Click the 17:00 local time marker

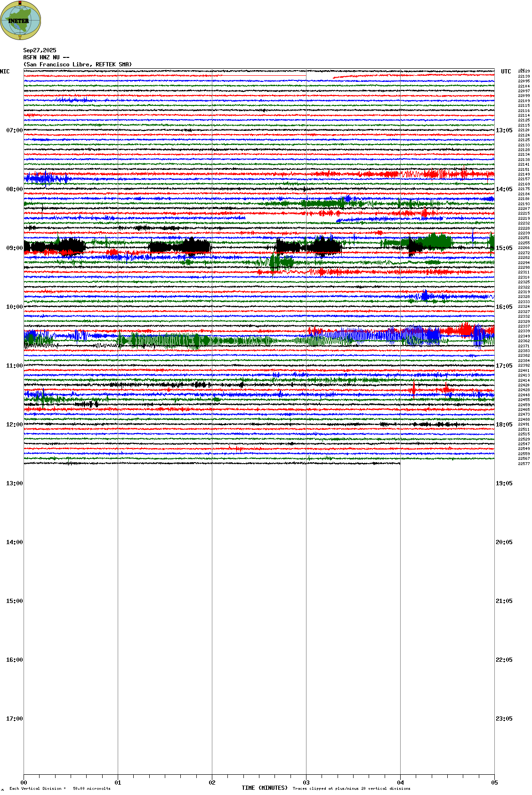point(14,719)
